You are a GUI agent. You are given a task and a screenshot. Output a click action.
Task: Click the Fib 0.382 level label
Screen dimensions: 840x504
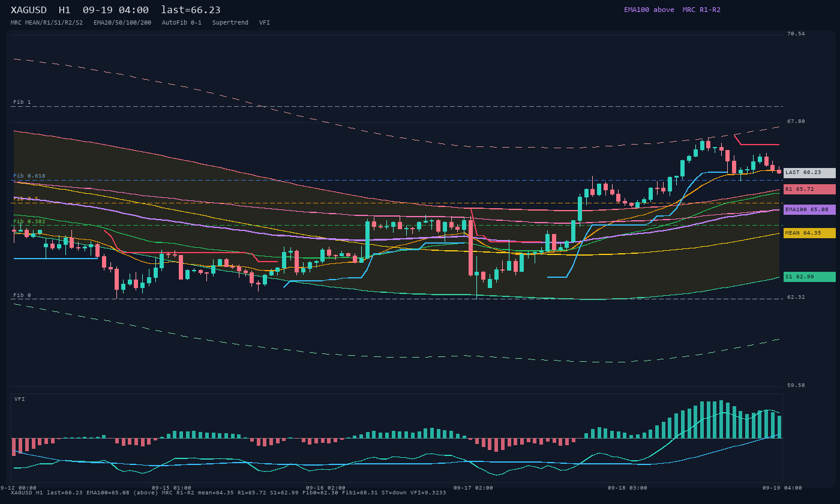[x=29, y=221]
